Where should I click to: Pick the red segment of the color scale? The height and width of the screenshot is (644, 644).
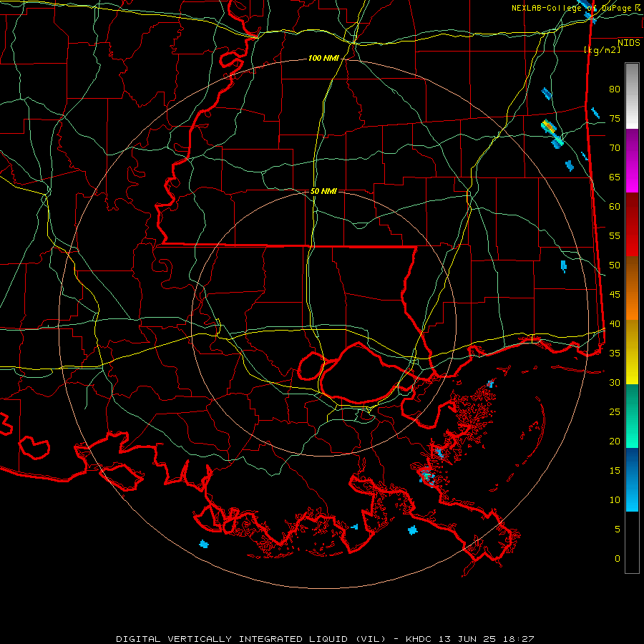tap(632, 225)
